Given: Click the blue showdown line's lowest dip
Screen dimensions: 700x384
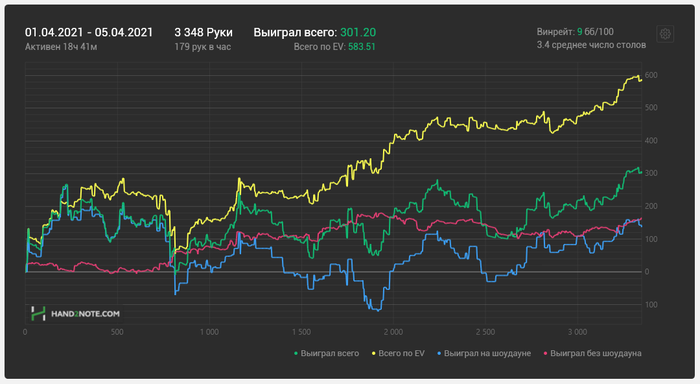Looking at the screenshot, I should 378,310.
